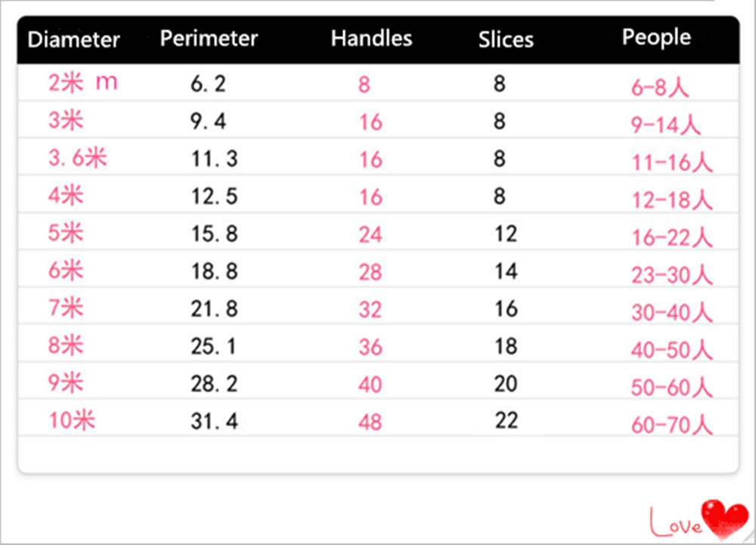Click the Slices column header

(x=506, y=39)
